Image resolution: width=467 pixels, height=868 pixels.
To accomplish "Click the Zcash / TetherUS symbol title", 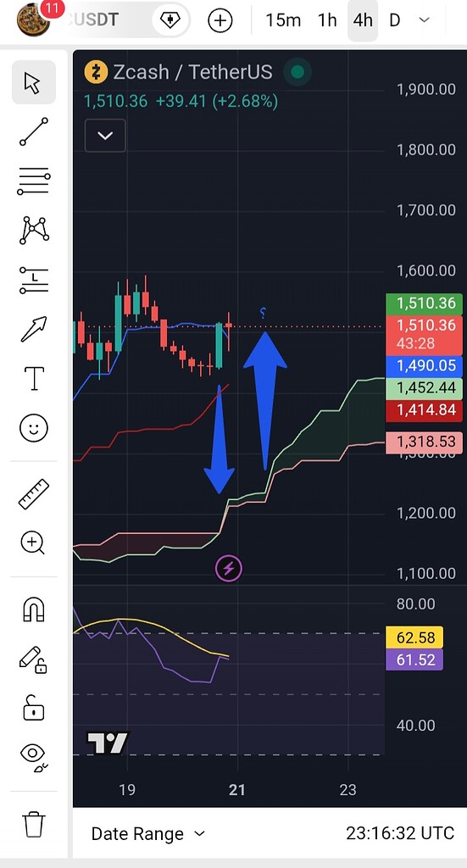I will 192,72.
